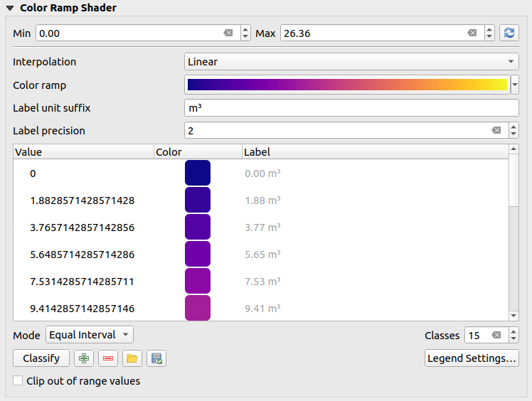
Task: Click the color swatch for 9.41 m³ row
Action: click(x=197, y=309)
